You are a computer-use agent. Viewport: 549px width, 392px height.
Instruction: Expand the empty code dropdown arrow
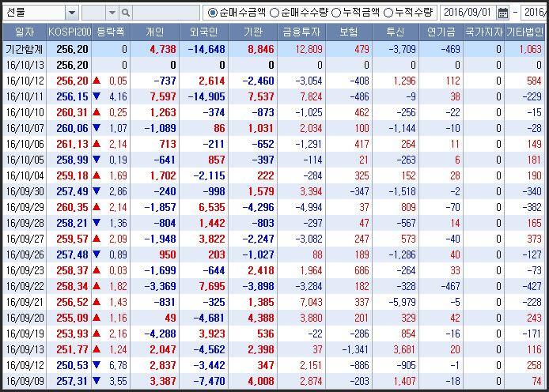(x=112, y=13)
